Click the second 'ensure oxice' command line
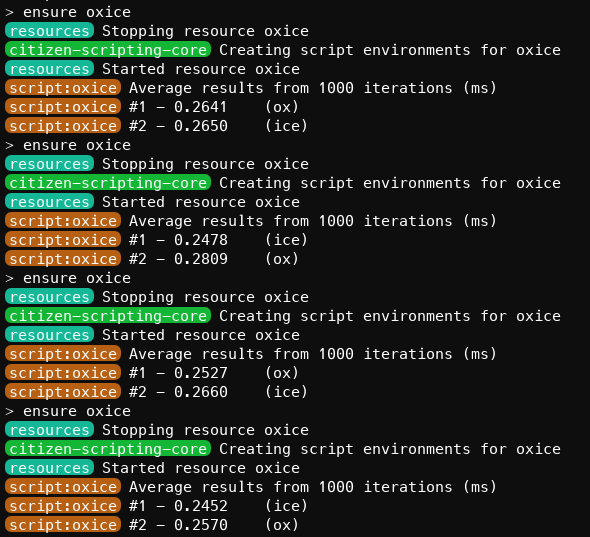The image size is (590, 537). [68, 145]
